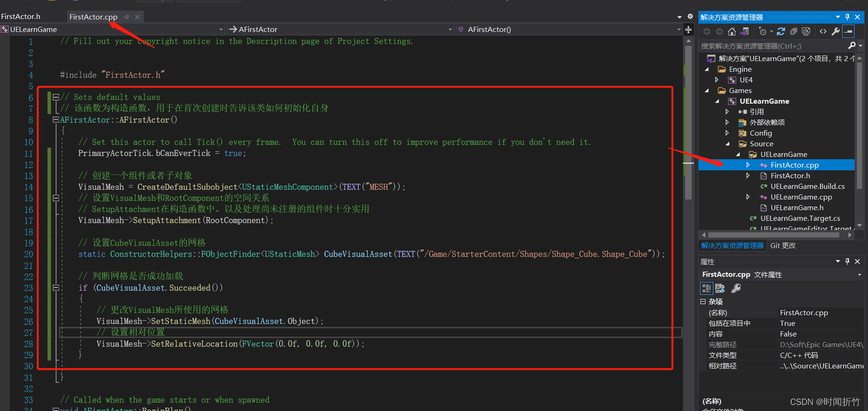This screenshot has width=868, height=411.
Task: Collapse the UELearnGame project node
Action: coord(718,101)
